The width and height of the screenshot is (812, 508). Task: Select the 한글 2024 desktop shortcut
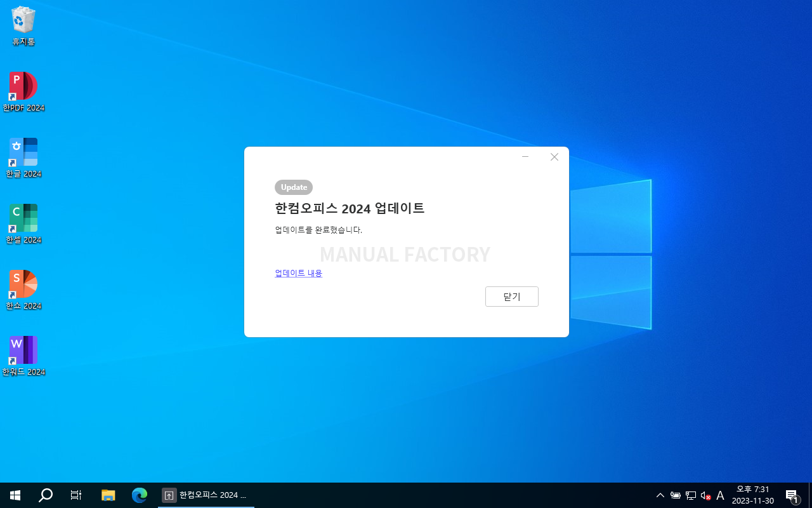[23, 158]
